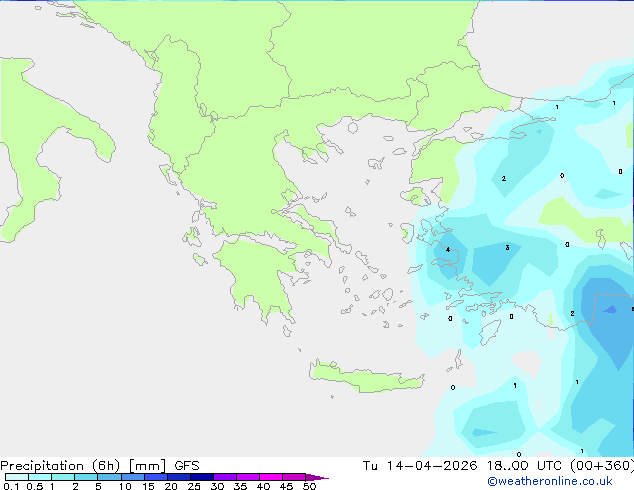Click the legend label "35"
Image resolution: width=634 pixels, height=490 pixels.
(241, 486)
